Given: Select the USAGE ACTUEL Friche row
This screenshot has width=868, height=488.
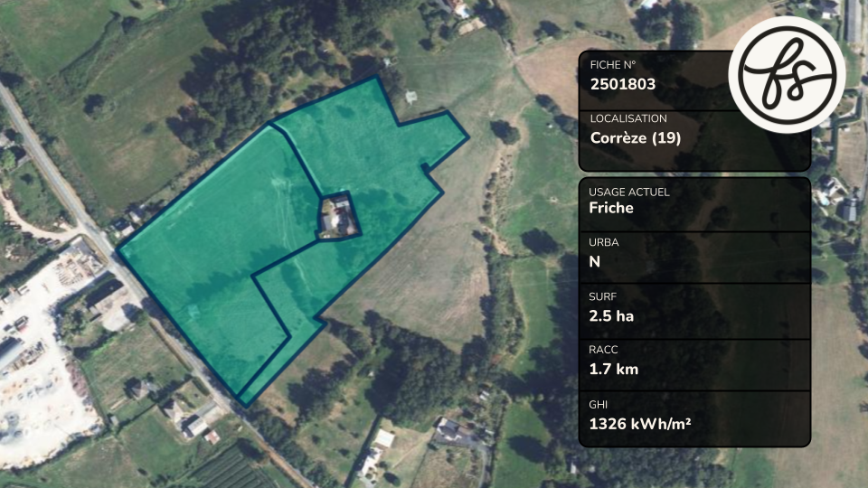Looking at the screenshot, I should (x=694, y=204).
